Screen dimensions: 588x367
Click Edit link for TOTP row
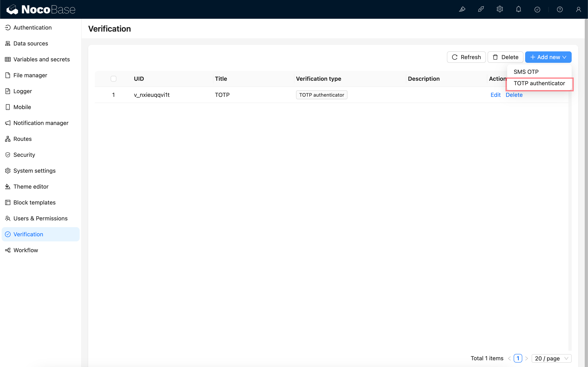496,95
